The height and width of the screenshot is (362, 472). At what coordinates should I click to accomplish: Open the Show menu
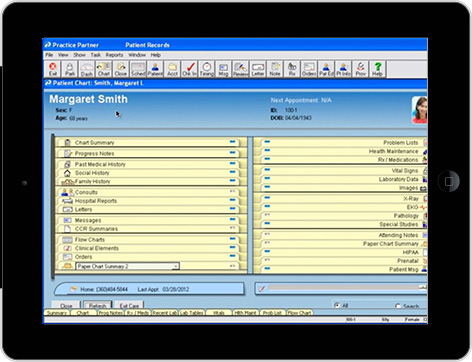pyautogui.click(x=79, y=55)
